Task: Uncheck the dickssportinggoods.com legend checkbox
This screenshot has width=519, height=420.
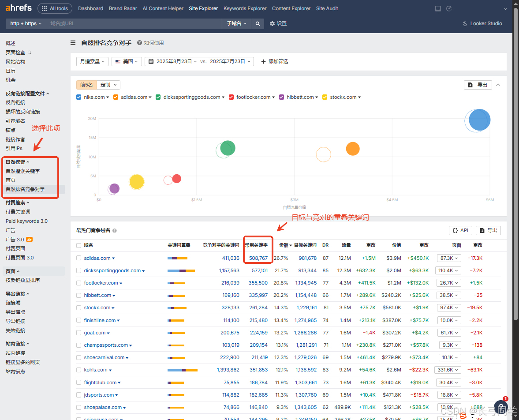Action: pyautogui.click(x=158, y=97)
